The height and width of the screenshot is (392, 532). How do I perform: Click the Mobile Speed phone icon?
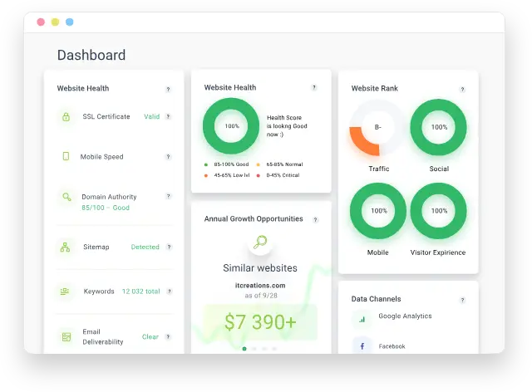(x=66, y=156)
